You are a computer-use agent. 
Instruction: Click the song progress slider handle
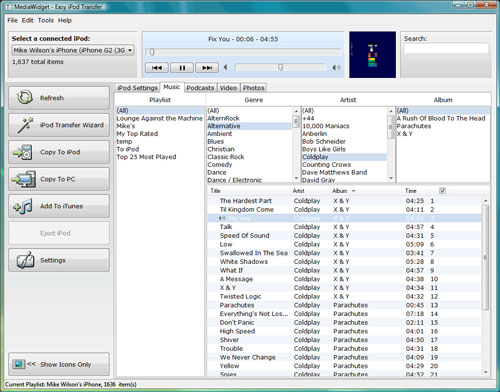[152, 52]
